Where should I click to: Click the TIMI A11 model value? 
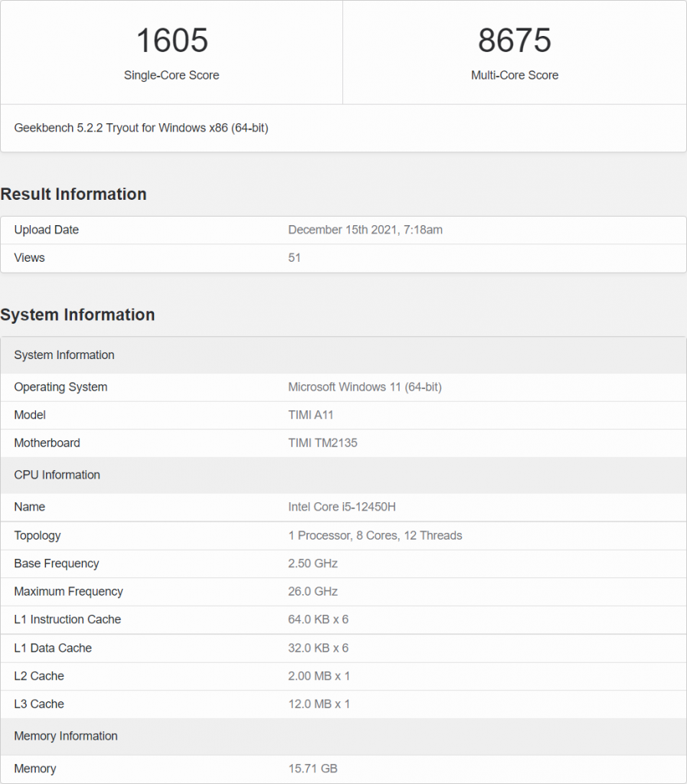tap(309, 415)
